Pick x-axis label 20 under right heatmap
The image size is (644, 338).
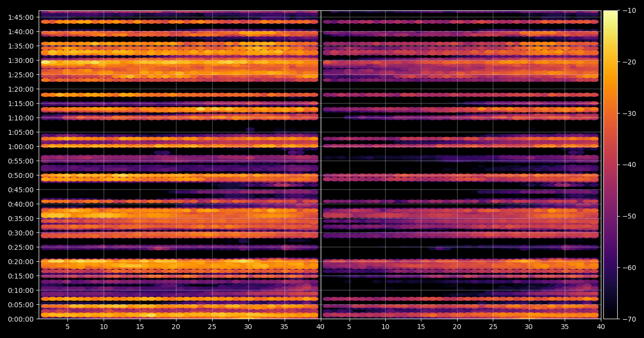457,327
